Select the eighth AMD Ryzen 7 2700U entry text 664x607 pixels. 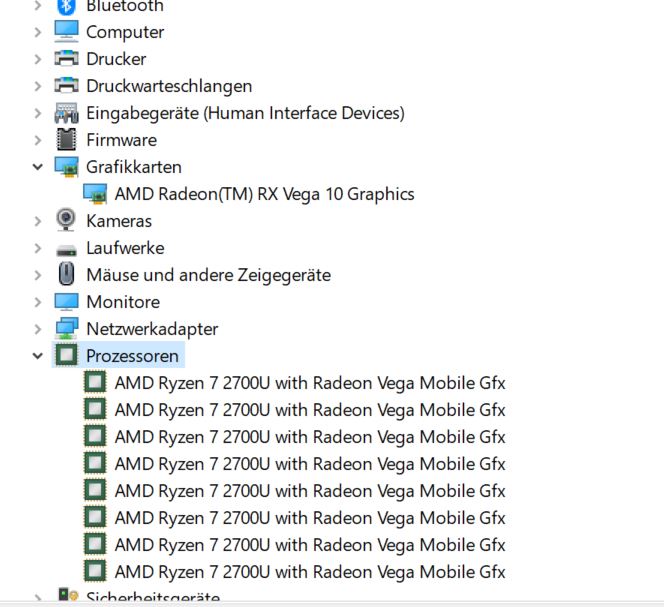[x=310, y=572]
